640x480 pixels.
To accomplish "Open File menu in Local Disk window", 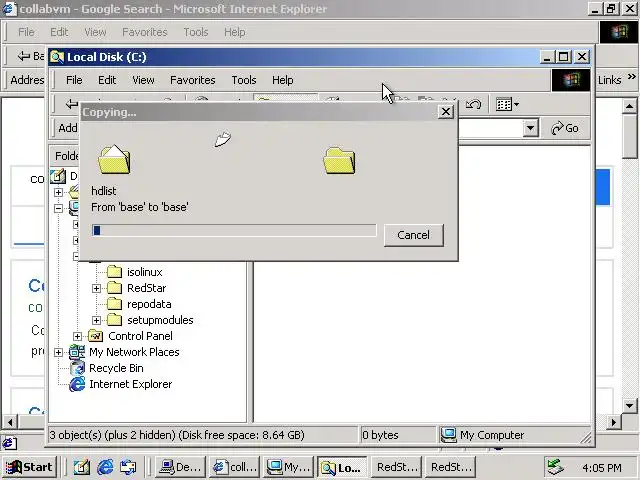I will [74, 80].
